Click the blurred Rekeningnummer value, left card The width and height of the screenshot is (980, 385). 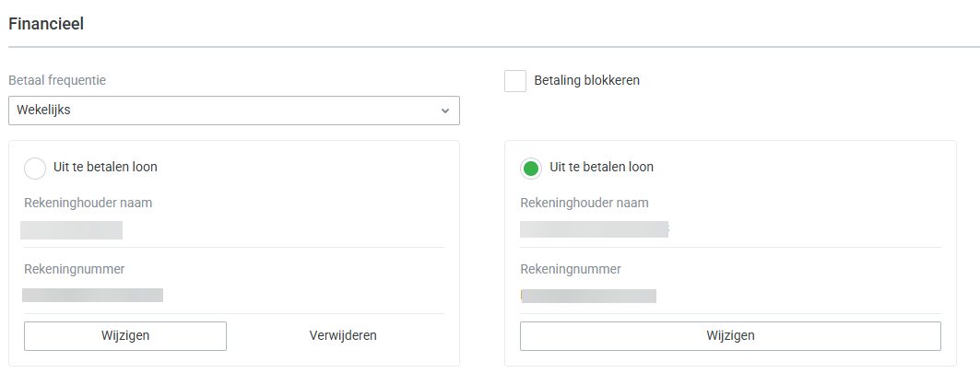[x=93, y=296]
